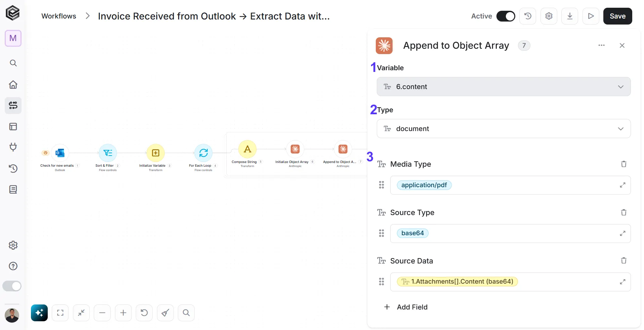Delete the Source Data field

click(x=623, y=260)
